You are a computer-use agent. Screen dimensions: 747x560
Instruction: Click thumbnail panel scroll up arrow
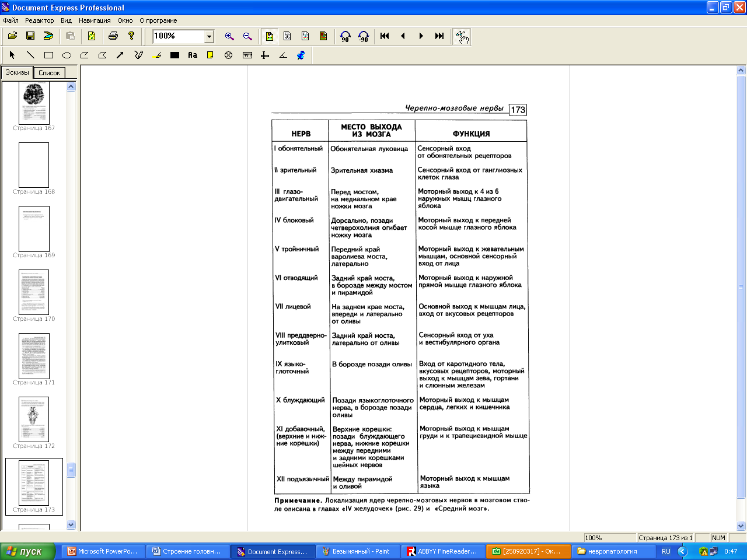click(71, 86)
